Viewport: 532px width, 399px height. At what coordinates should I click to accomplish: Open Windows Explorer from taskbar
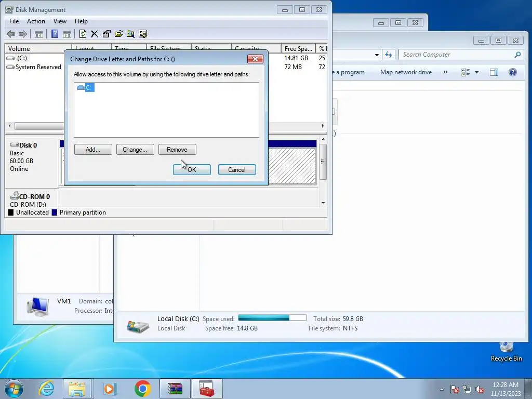(x=77, y=389)
